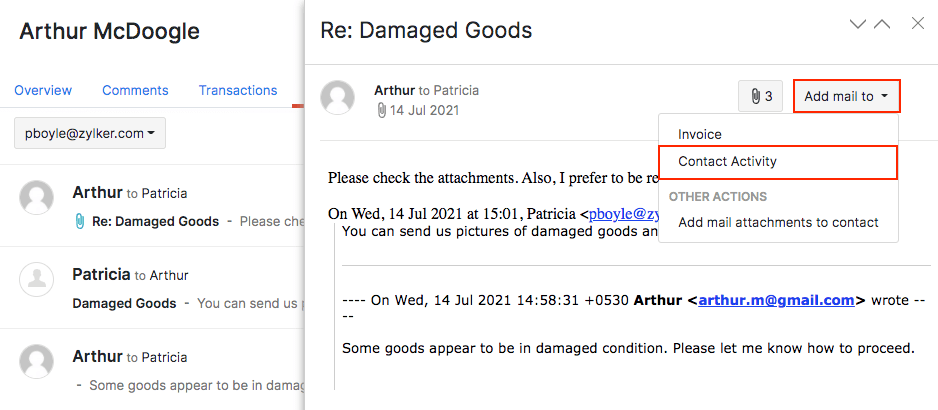Open the arthur.m@gmail.com email link
Image resolution: width=938 pixels, height=410 pixels.
pyautogui.click(x=776, y=299)
